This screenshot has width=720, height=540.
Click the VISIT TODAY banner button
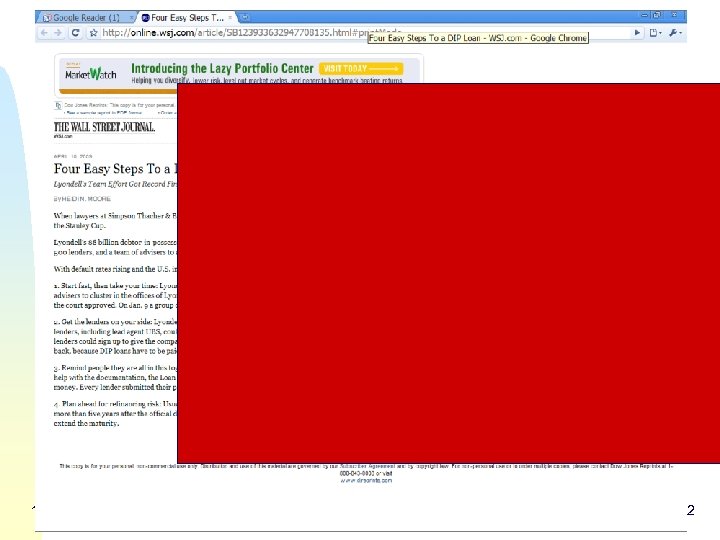[361, 68]
